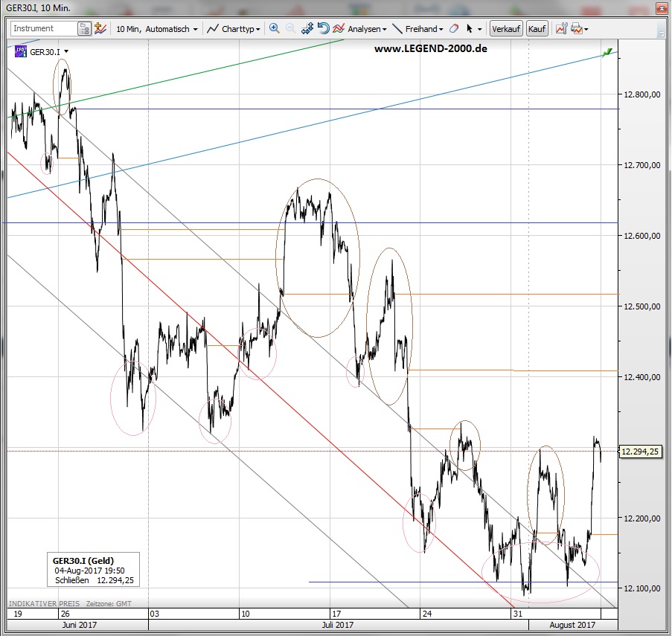Screen dimensions: 672x636
Task: Open the 10 Min, Automatisch interval dropdown
Action: tap(156, 29)
